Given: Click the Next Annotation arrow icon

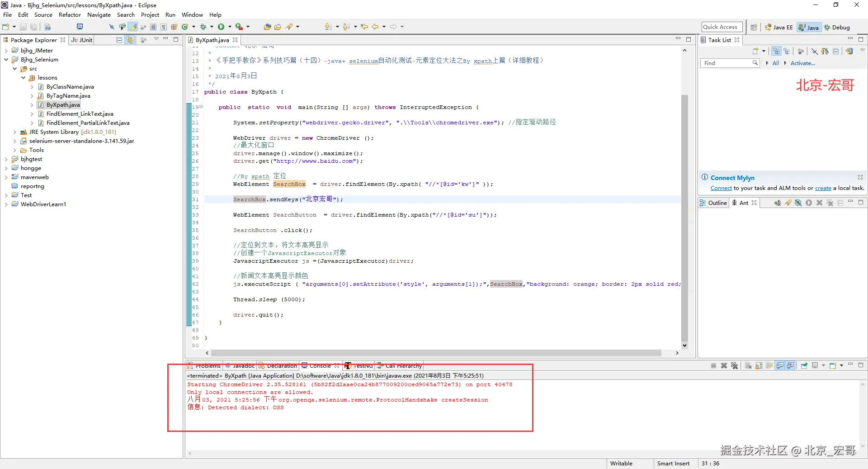Looking at the screenshot, I should pos(328,27).
